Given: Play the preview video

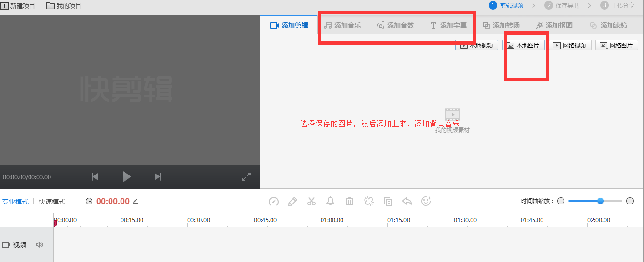Looking at the screenshot, I should tap(127, 177).
